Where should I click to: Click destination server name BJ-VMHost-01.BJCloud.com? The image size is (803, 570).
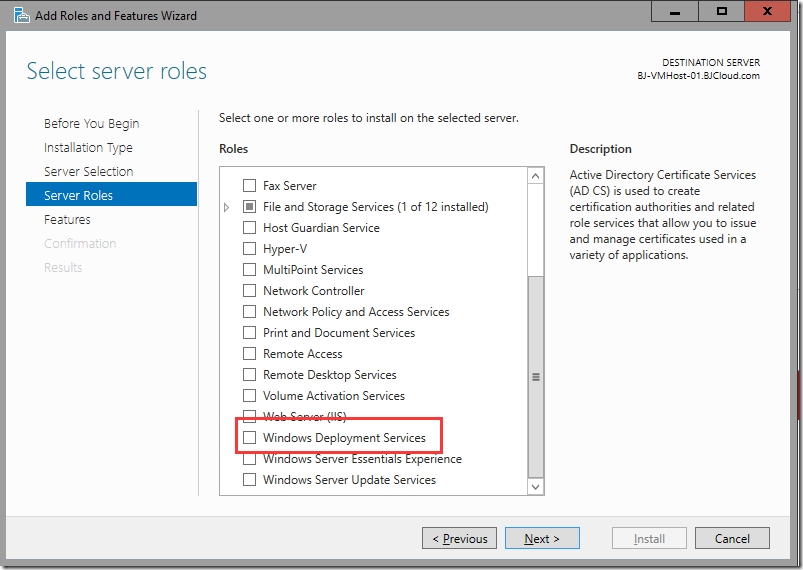click(699, 76)
